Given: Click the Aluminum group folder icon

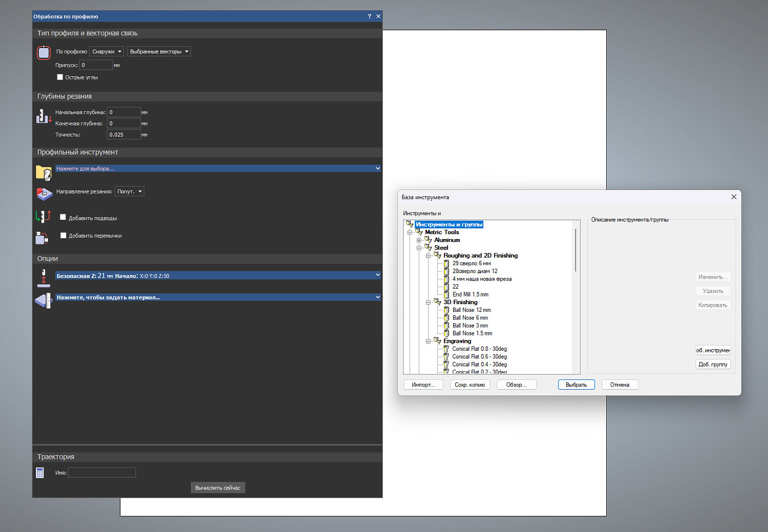Looking at the screenshot, I should coord(429,240).
